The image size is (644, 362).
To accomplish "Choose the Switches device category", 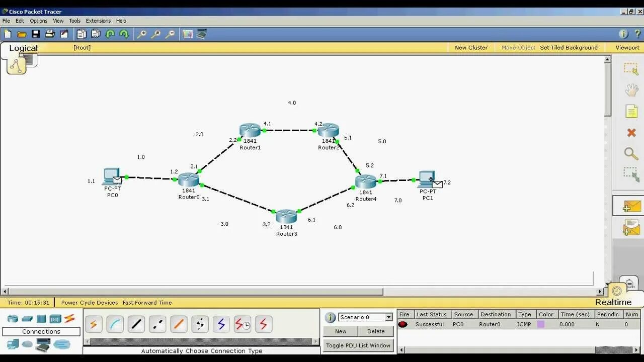I will click(27, 319).
